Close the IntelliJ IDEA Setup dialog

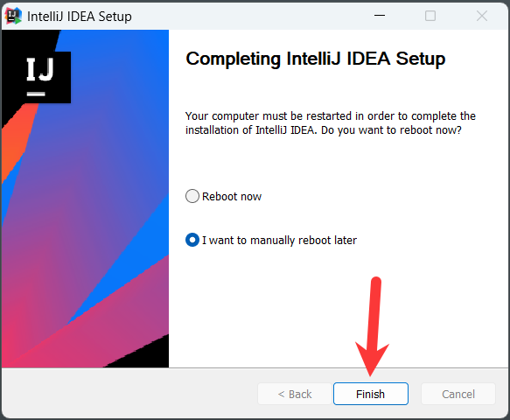point(482,16)
